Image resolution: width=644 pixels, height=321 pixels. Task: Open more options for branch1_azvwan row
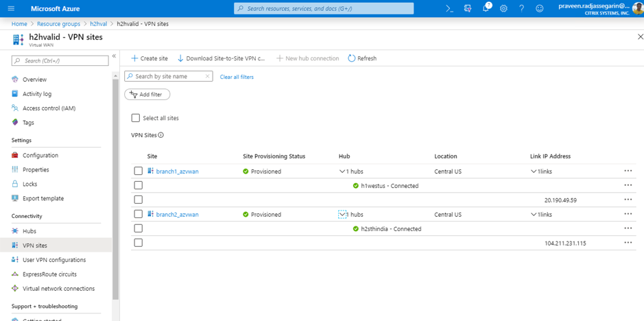(x=628, y=171)
